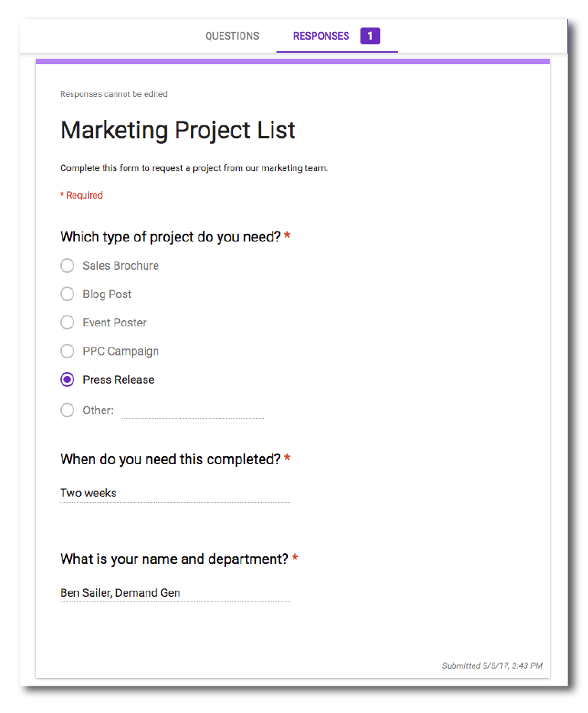Select the Sales Brochure radio button
The image size is (588, 713).
click(67, 266)
